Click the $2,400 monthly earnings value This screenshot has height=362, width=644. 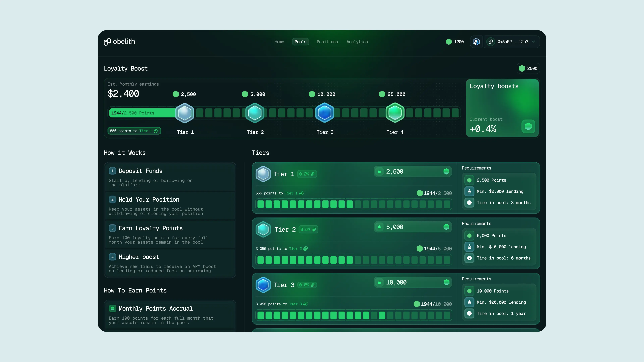pos(123,94)
